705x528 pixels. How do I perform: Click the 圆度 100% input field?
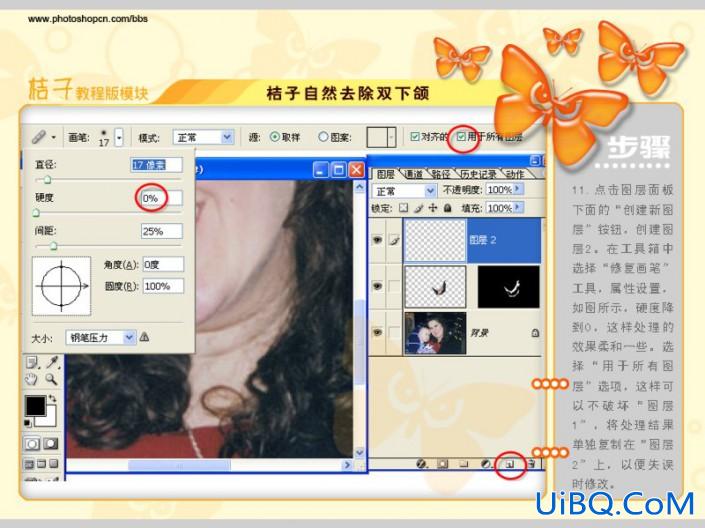pos(163,286)
